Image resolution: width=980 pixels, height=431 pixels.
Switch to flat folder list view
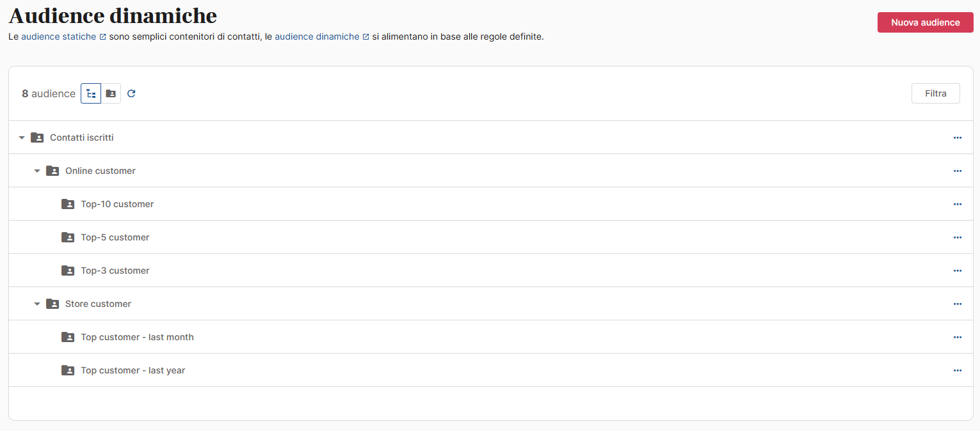pyautogui.click(x=111, y=93)
